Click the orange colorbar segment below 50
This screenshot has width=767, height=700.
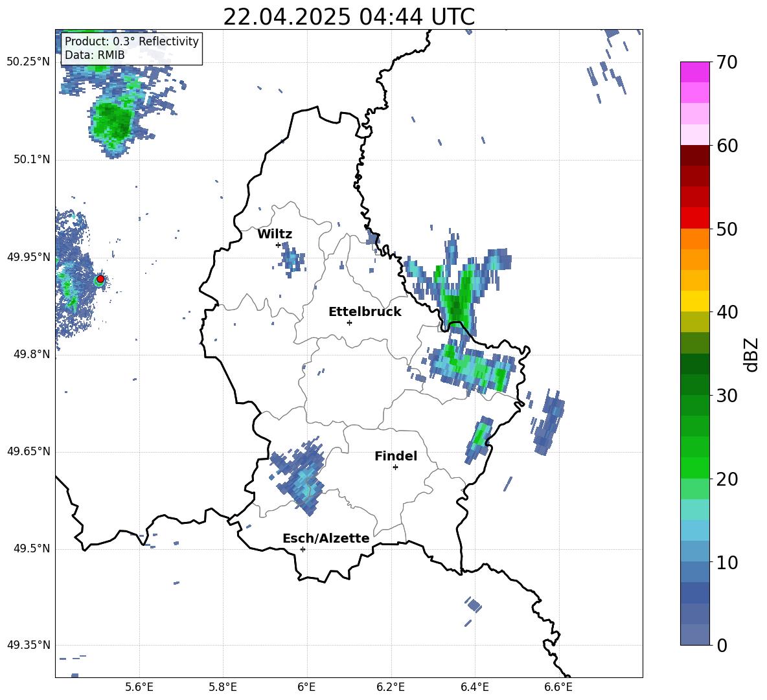[694, 239]
